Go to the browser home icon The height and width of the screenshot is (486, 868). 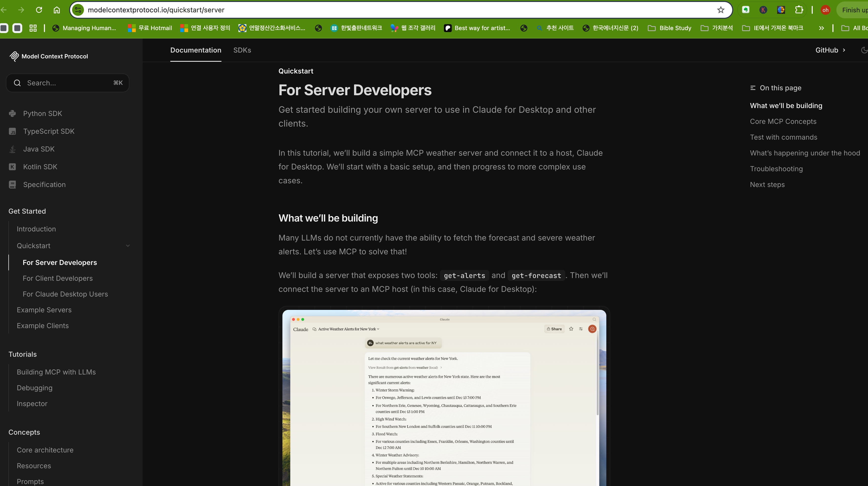tap(57, 10)
